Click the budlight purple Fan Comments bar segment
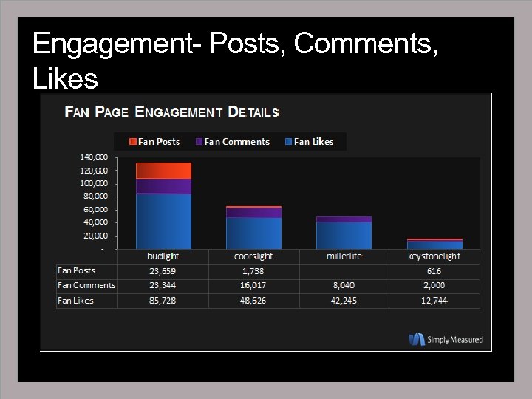 click(163, 186)
